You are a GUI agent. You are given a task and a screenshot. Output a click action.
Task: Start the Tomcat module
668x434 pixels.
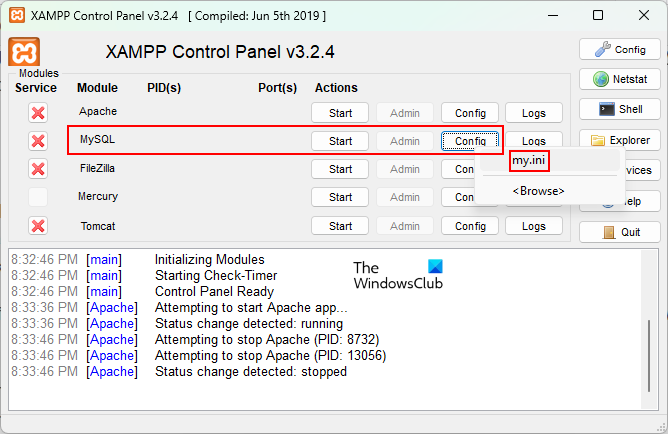pos(340,226)
